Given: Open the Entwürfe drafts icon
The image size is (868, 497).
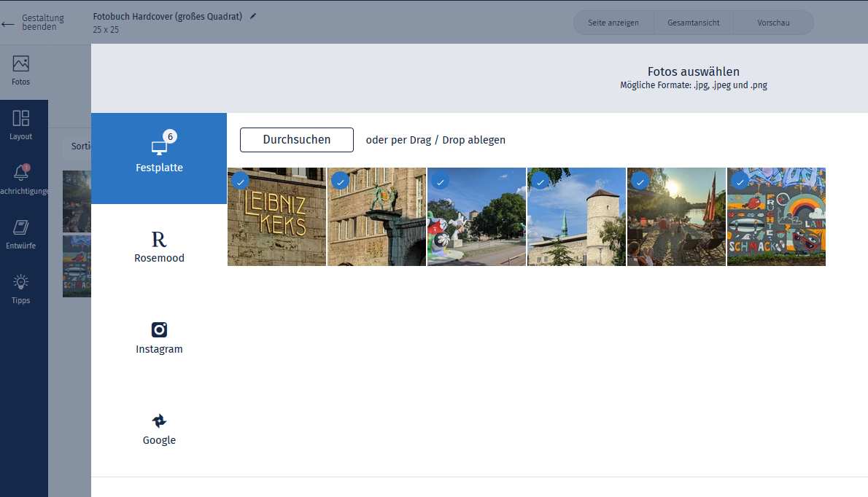Looking at the screenshot, I should click(20, 227).
